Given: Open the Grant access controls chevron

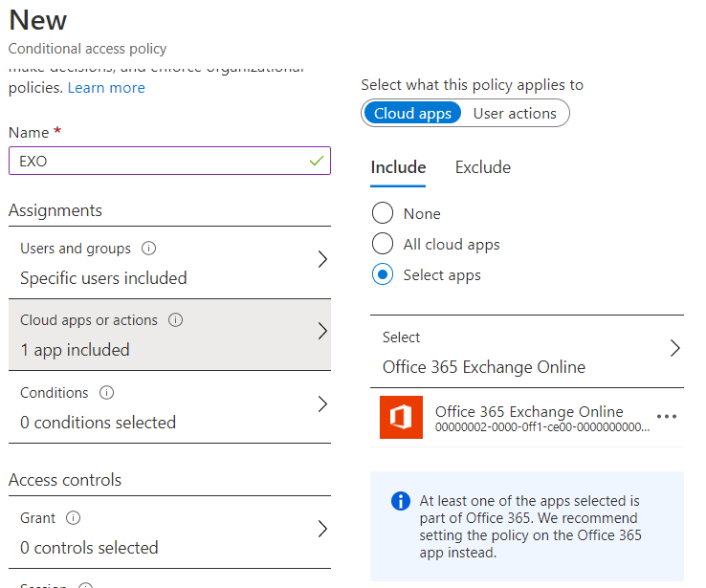Looking at the screenshot, I should pyautogui.click(x=322, y=530).
